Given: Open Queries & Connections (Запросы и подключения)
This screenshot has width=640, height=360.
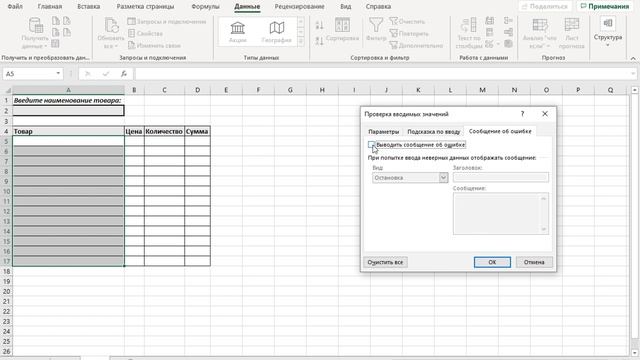Looking at the screenshot, I should [167, 22].
